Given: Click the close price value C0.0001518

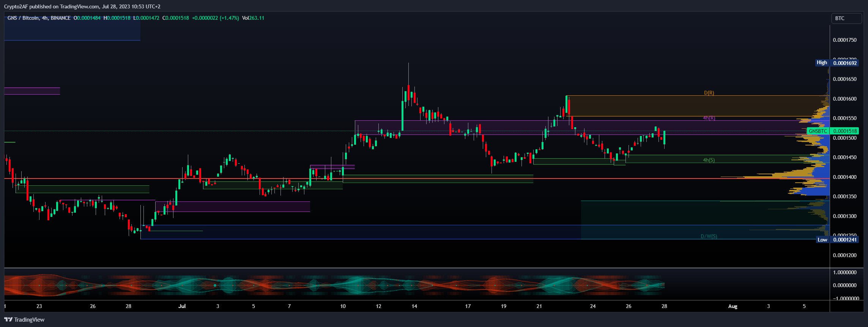Looking at the screenshot, I should (175, 18).
